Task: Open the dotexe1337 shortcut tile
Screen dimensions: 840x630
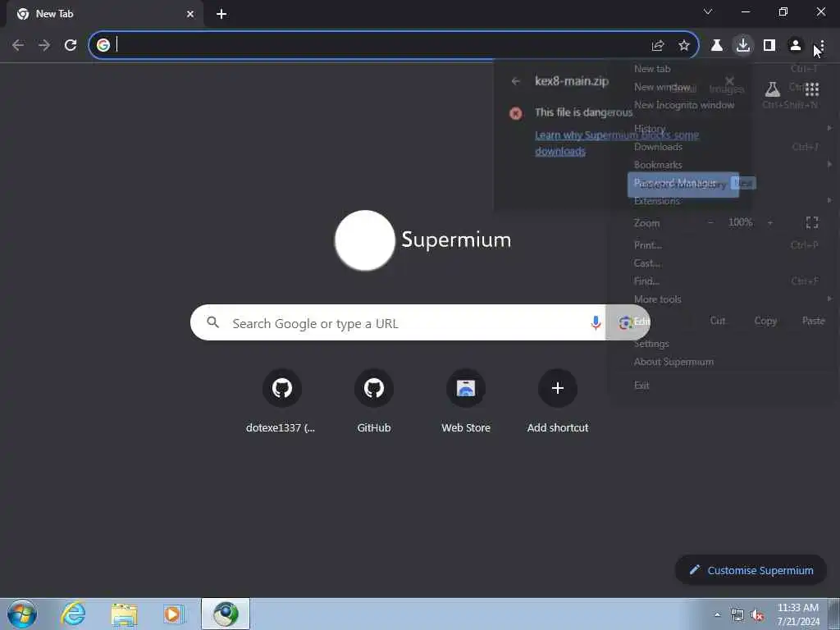Action: pyautogui.click(x=282, y=400)
